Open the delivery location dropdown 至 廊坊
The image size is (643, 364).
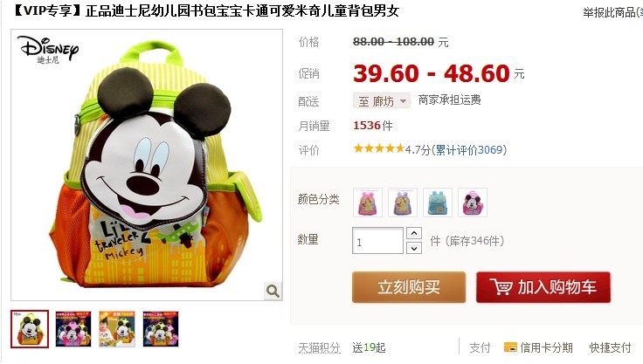pyautogui.click(x=382, y=100)
